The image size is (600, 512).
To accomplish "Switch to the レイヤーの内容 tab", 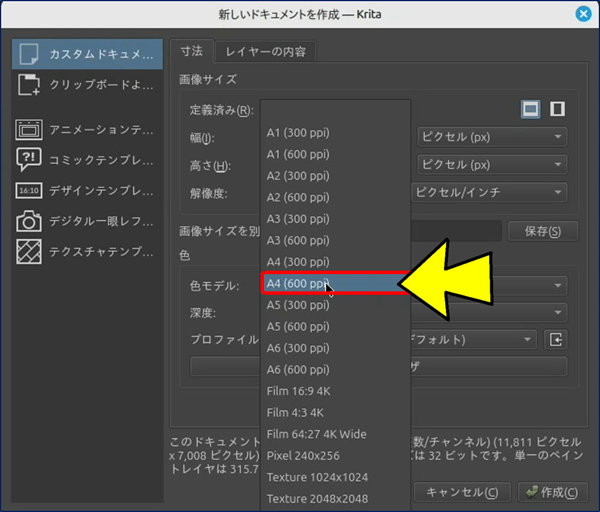I will click(x=265, y=51).
